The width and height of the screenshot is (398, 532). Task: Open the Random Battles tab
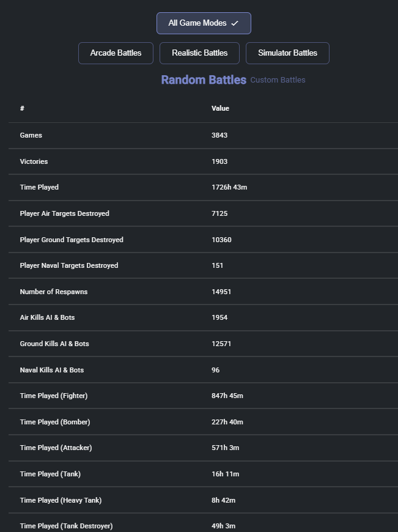pyautogui.click(x=204, y=79)
